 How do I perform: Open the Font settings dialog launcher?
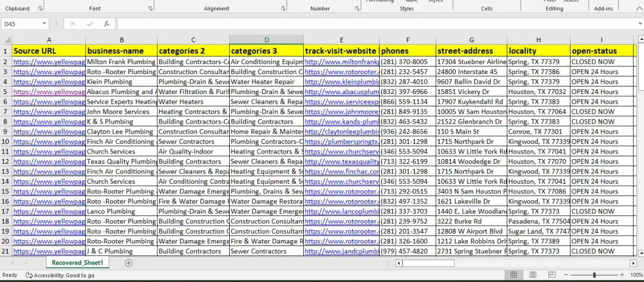(x=150, y=9)
